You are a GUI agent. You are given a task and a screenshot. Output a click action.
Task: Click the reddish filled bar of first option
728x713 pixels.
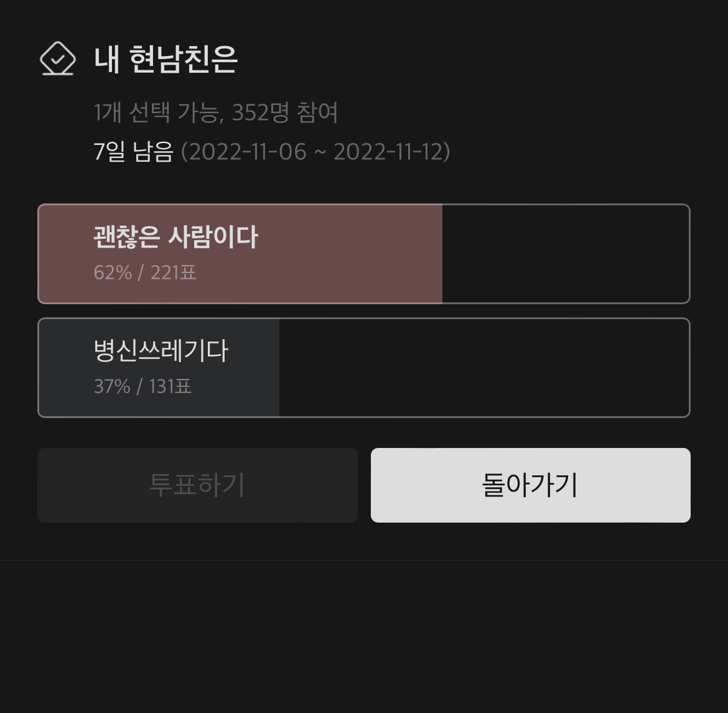coord(348,254)
